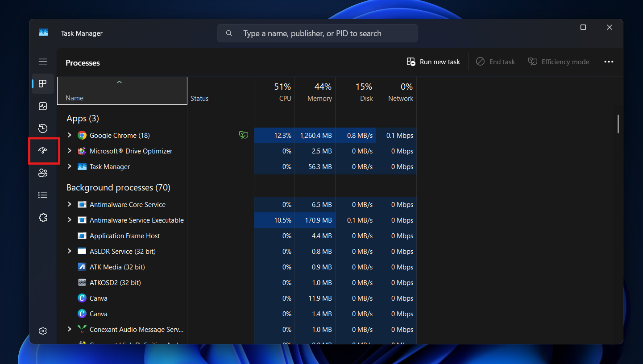Open the App history page icon

[43, 128]
